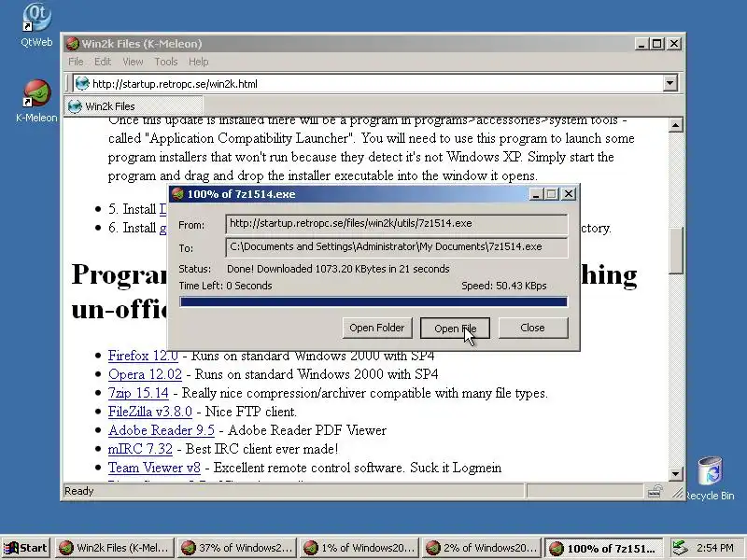Open the Windows Start button
This screenshot has width=747, height=560.
(x=27, y=548)
